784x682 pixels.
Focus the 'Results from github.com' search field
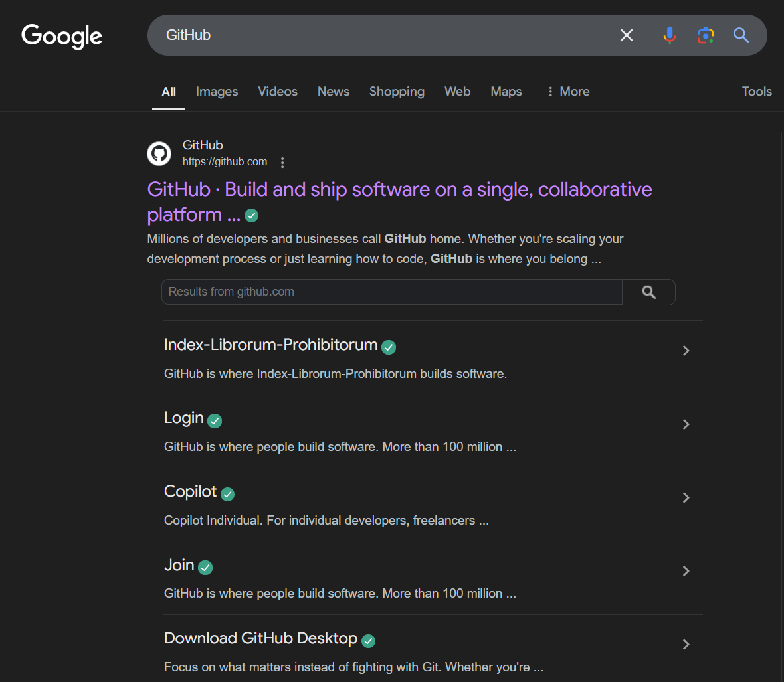click(391, 292)
